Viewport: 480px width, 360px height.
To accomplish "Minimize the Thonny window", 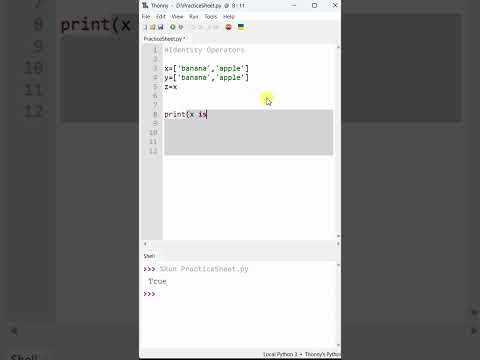I will point(294,5).
